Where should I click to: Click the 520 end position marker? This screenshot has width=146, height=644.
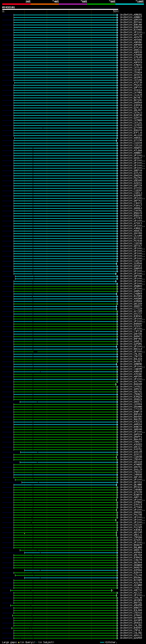(x=115, y=11)
